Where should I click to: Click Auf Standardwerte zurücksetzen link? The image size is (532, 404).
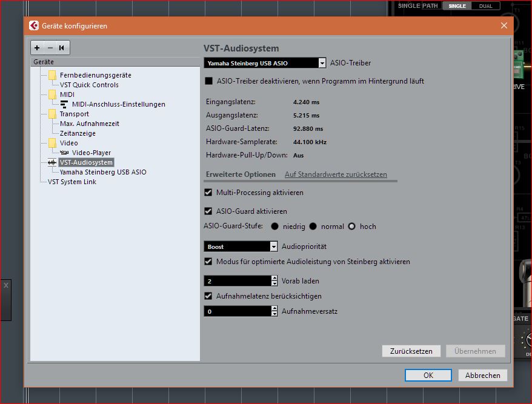click(x=336, y=174)
